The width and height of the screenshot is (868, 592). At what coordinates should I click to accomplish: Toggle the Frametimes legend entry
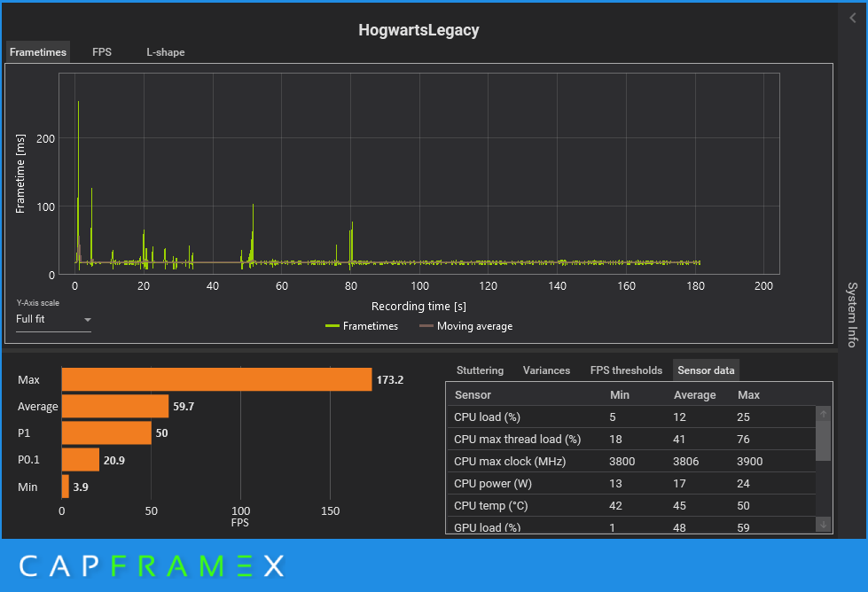click(362, 326)
